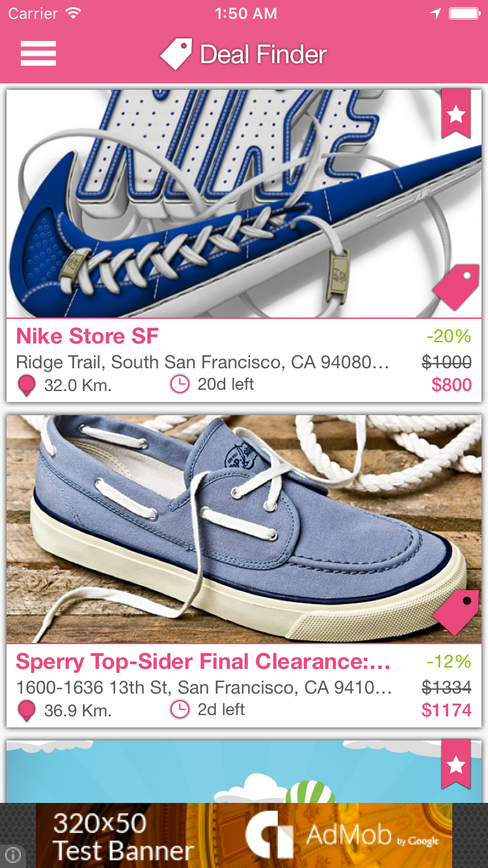Image resolution: width=488 pixels, height=868 pixels.
Task: Tap the AdMob test banner ad
Action: tap(244, 835)
